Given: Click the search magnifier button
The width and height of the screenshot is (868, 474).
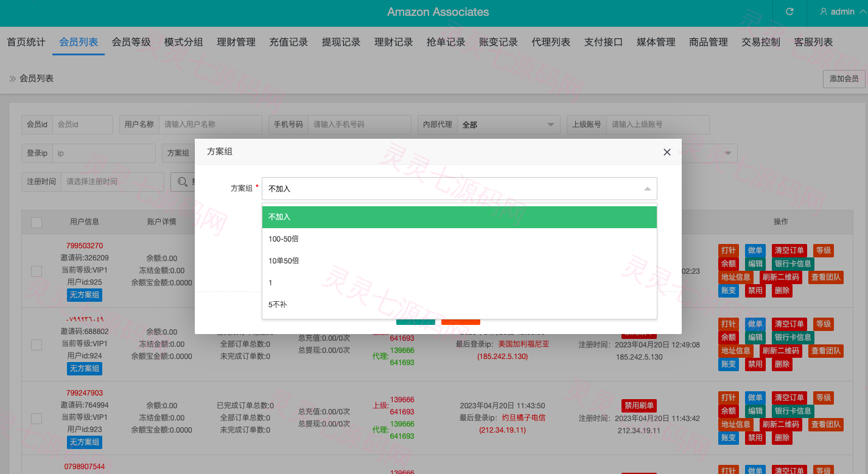Looking at the screenshot, I should pos(182,181).
